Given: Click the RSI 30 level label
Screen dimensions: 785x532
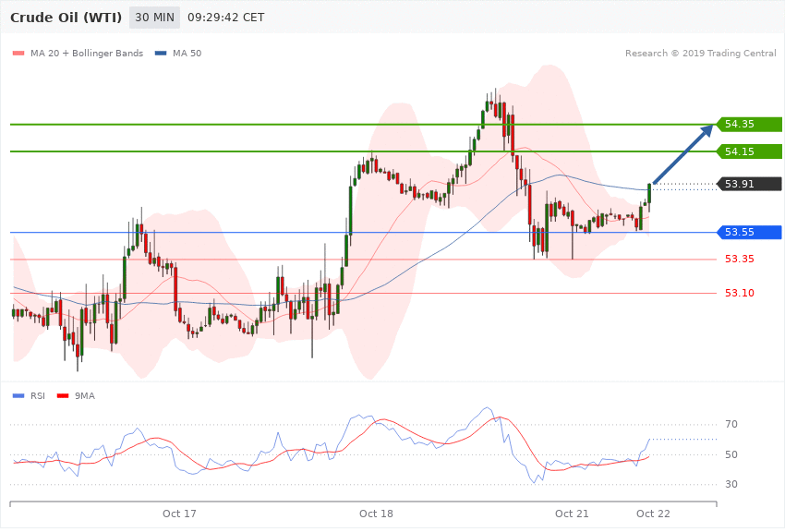Looking at the screenshot, I should (x=731, y=485).
